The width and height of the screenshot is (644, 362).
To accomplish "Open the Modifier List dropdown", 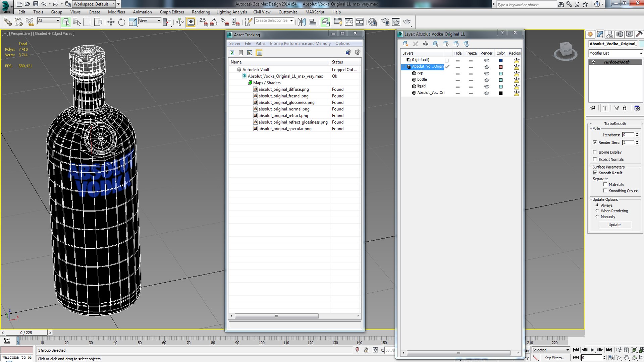I will click(x=615, y=53).
